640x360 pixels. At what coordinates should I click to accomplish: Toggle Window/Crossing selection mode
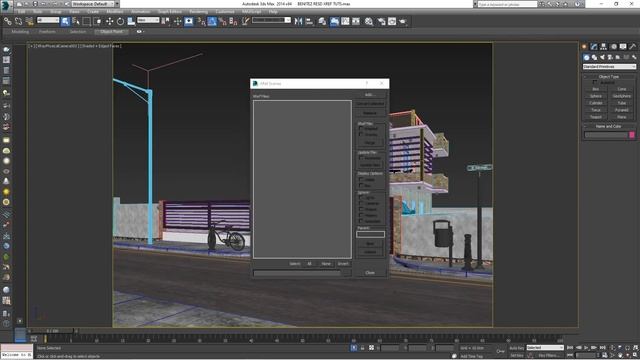point(98,21)
